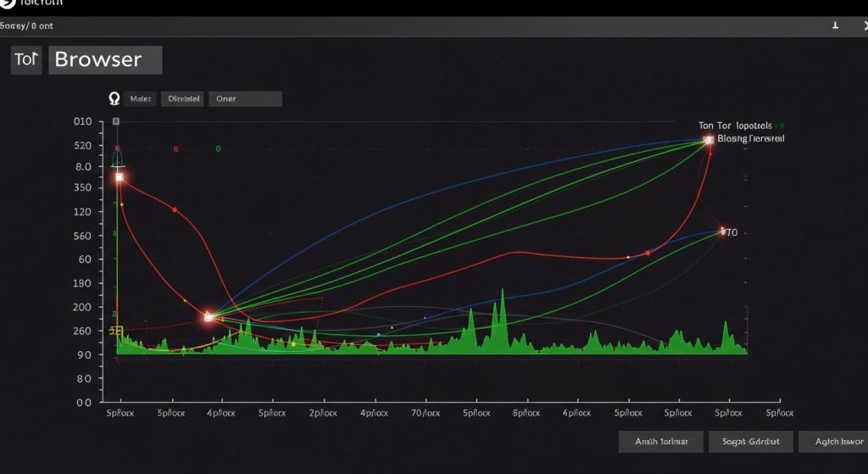Viewport: 868px width, 474px height.
Task: Click the Dinbled button
Action: pyautogui.click(x=184, y=99)
